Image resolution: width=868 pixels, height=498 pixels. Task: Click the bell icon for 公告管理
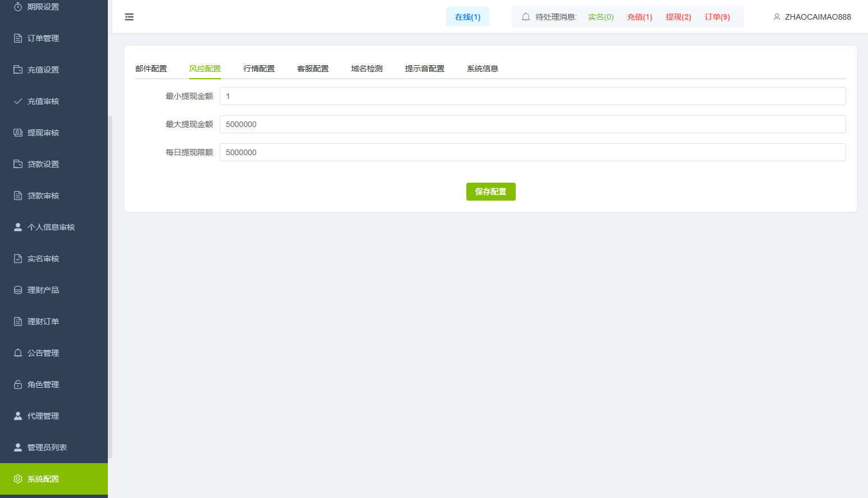(x=18, y=353)
